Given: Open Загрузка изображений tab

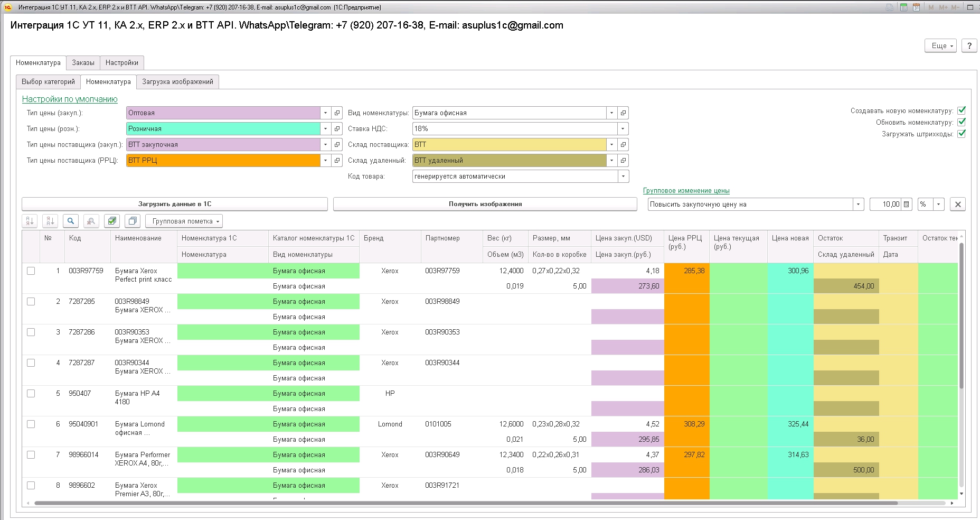Looking at the screenshot, I should click(x=177, y=81).
